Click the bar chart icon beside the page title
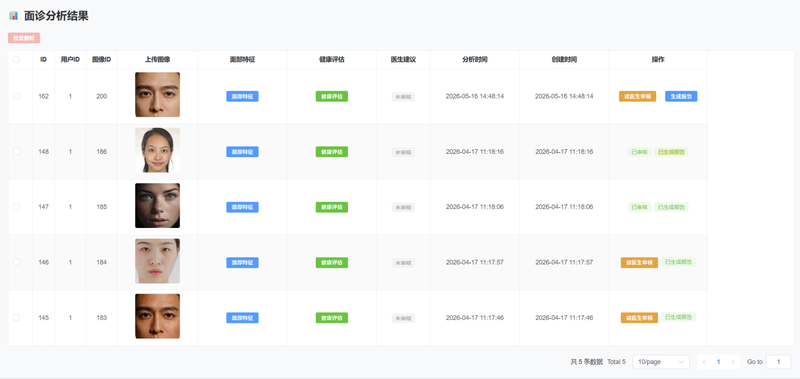Screen dimensions: 800x379 click(13, 16)
